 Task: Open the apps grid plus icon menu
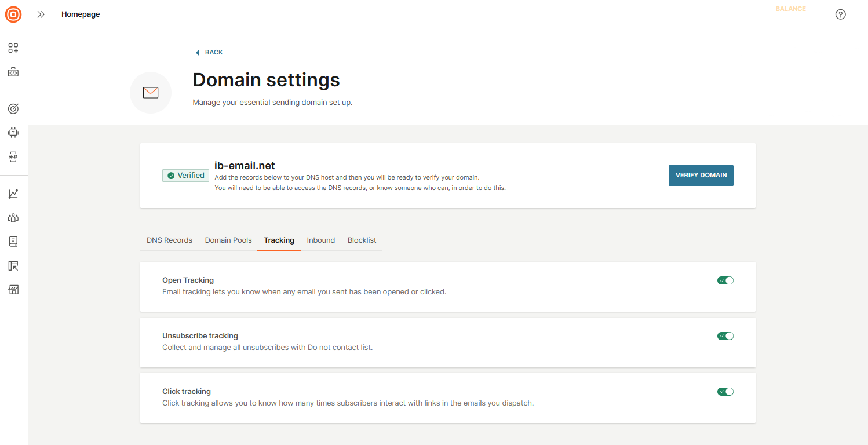click(x=13, y=48)
